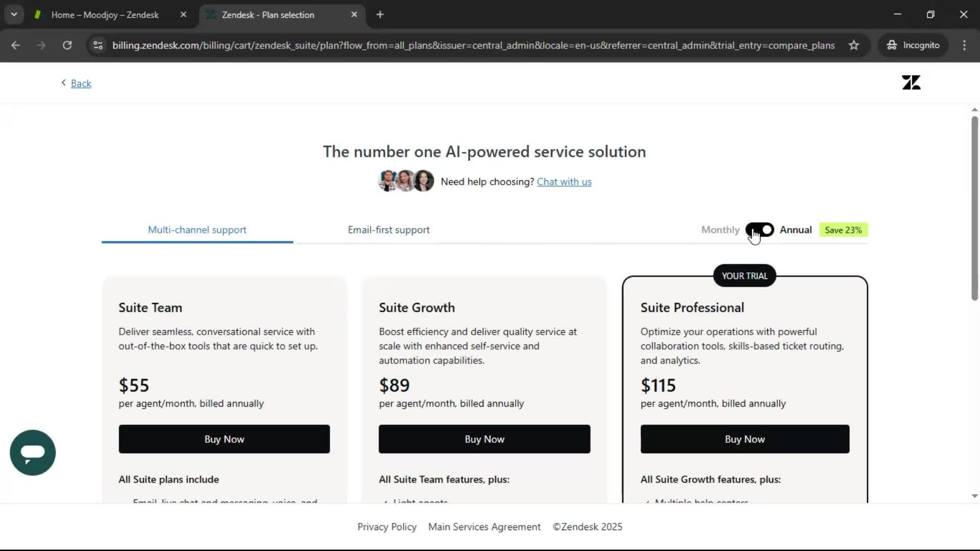Click the main AI-powered service solution heading

pos(484,152)
